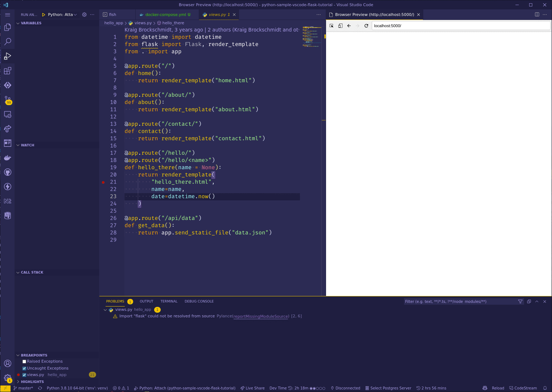Select the Docker whale icon in activity bar
The height and width of the screenshot is (392, 552).
(x=8, y=158)
